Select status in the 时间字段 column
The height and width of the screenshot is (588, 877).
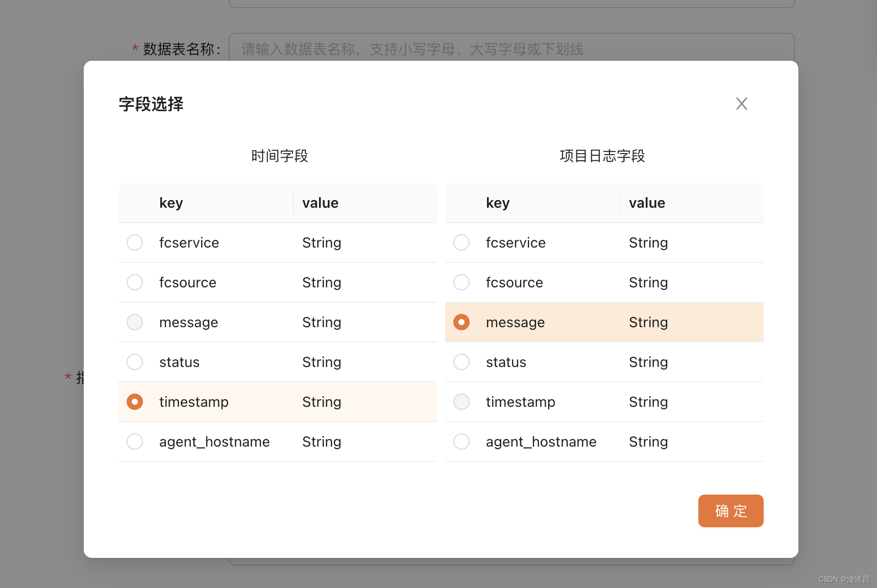click(x=134, y=362)
